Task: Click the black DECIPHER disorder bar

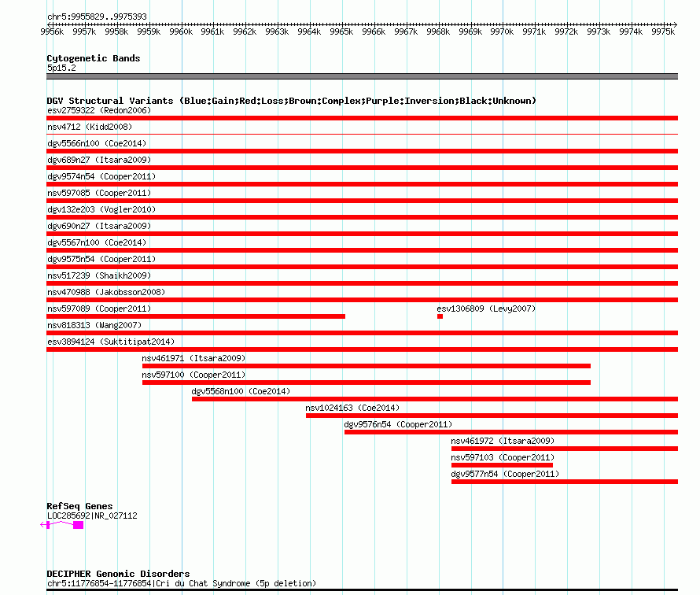Action: (362, 590)
